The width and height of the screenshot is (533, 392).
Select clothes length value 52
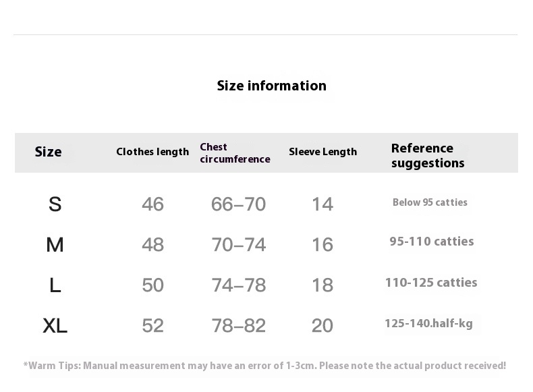pos(152,326)
